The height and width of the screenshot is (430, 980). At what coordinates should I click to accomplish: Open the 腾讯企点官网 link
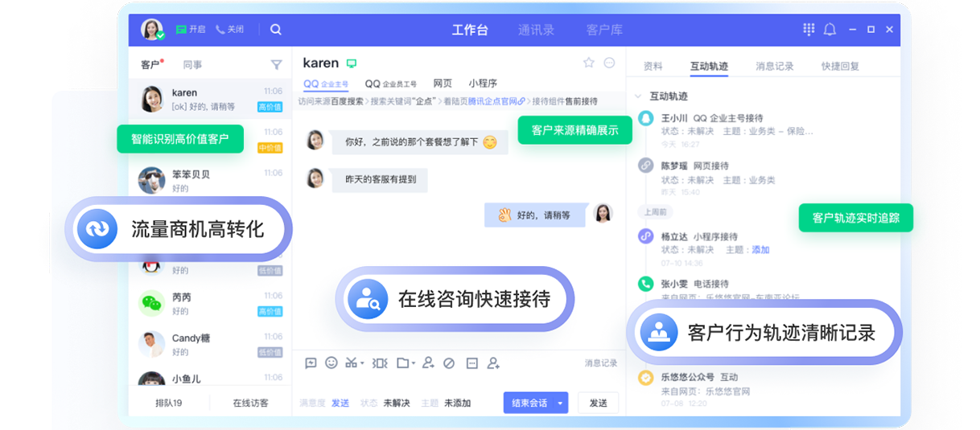tap(496, 101)
